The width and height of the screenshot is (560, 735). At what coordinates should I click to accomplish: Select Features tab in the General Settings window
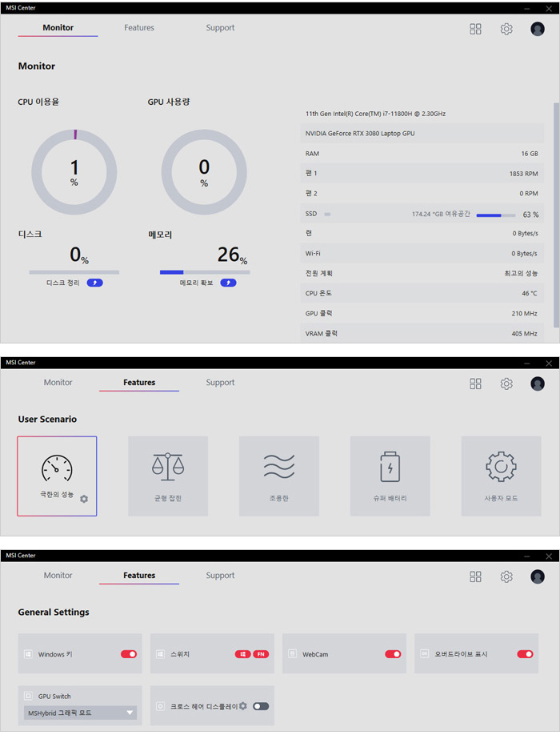[139, 575]
